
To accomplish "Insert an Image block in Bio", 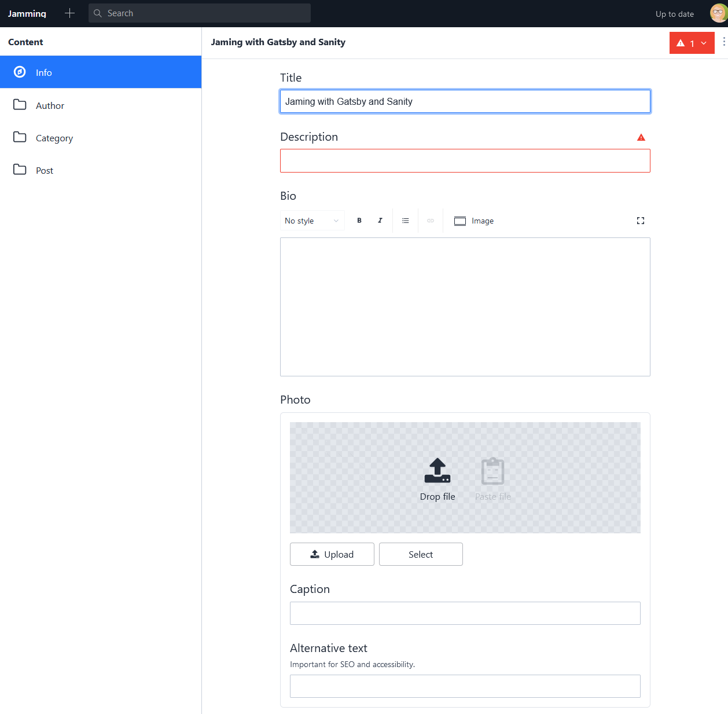I will pyautogui.click(x=474, y=221).
